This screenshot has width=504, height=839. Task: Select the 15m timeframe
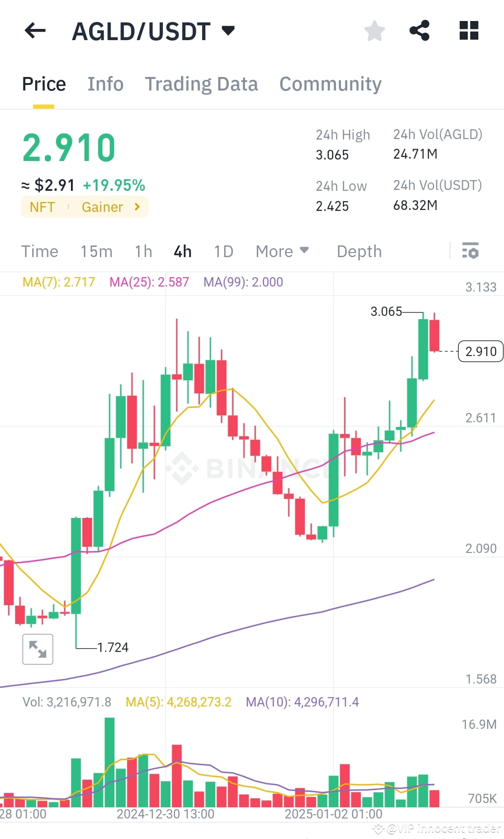[x=97, y=251]
